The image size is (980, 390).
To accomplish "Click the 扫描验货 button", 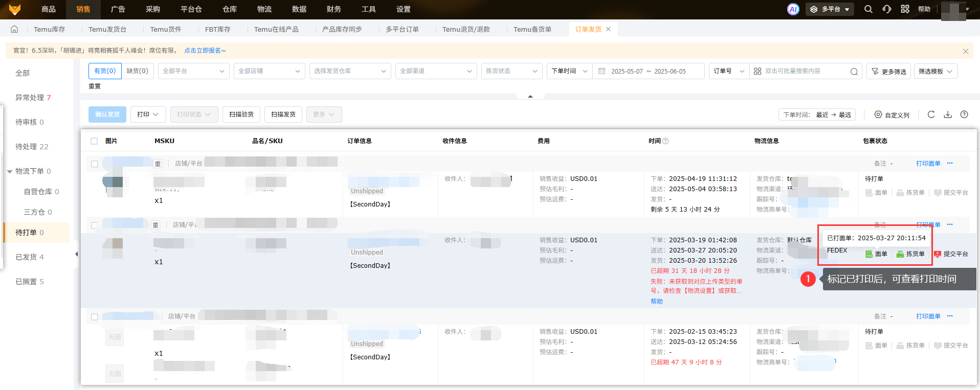I will [x=241, y=114].
